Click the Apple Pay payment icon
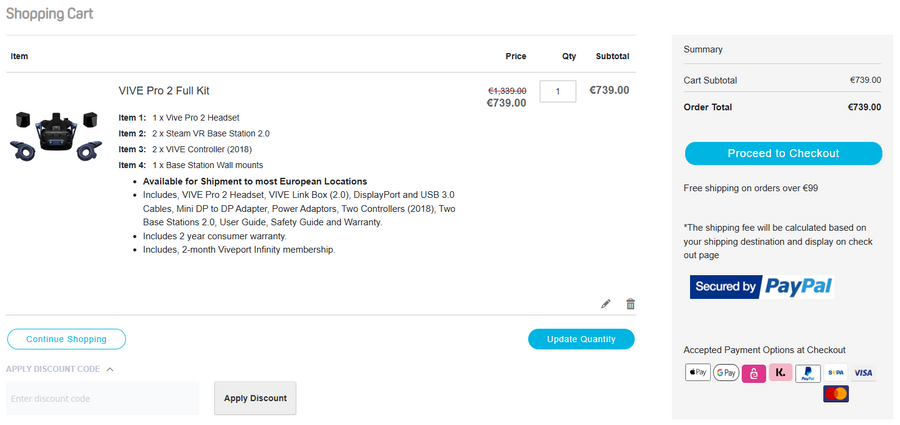900x425 pixels. (698, 373)
